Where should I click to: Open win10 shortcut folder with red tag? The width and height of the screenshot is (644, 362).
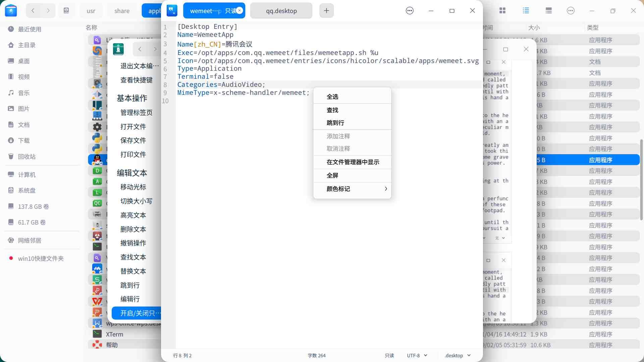41,258
